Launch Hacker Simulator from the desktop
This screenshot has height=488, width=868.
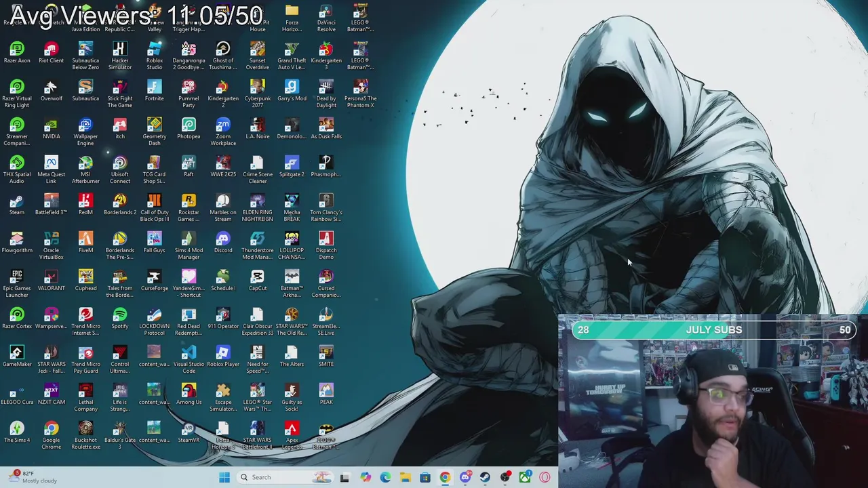coord(120,56)
